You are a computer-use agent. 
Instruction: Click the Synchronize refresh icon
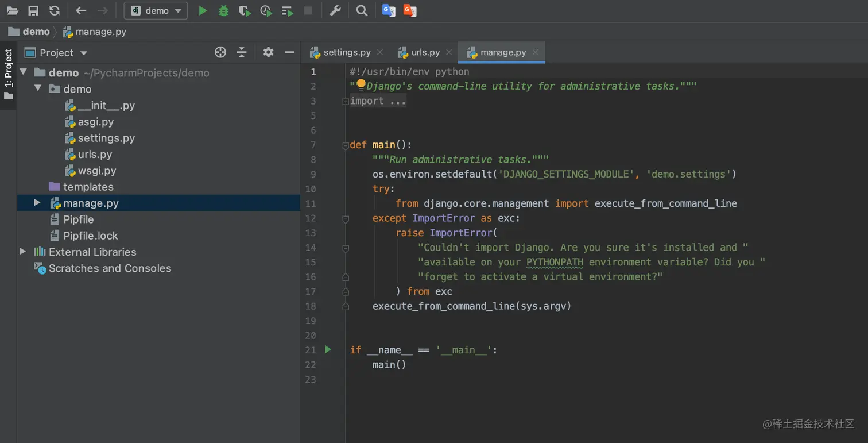(55, 10)
